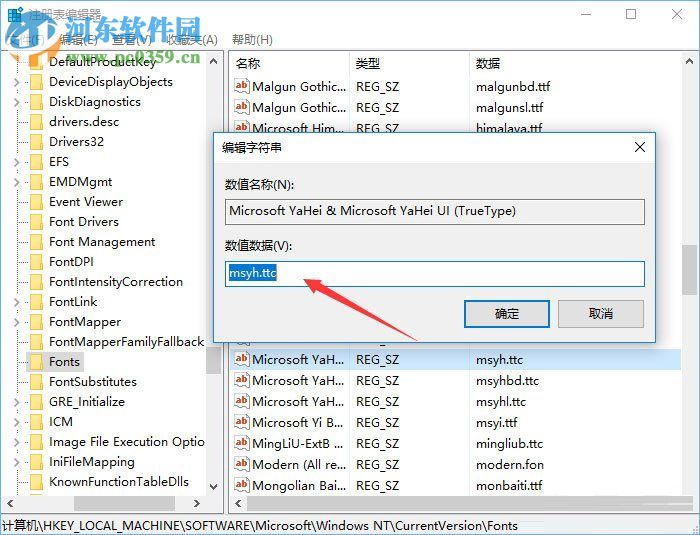Click the tree pane scroll up arrow
This screenshot has width=700, height=535.
coord(213,62)
